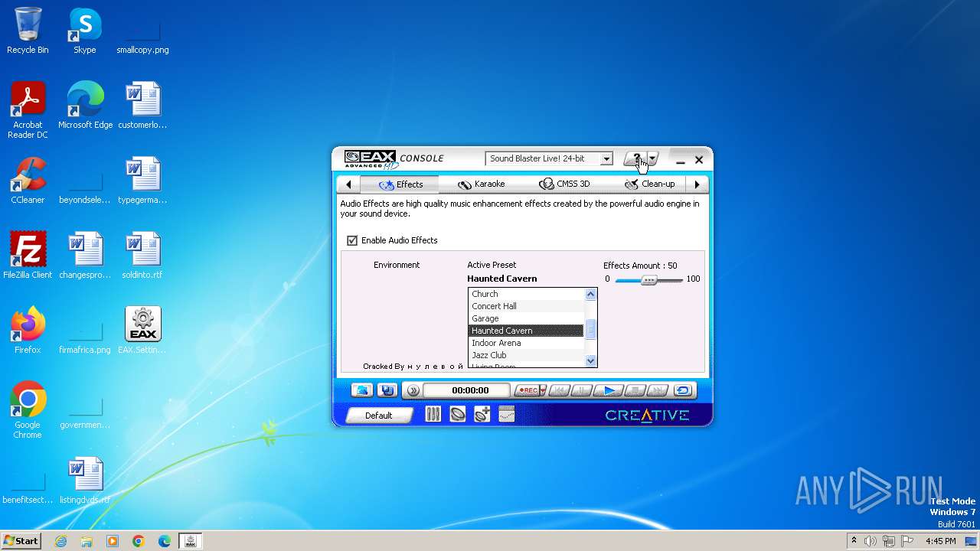Select the Garage preset
The height and width of the screenshot is (551, 980).
[x=526, y=318]
